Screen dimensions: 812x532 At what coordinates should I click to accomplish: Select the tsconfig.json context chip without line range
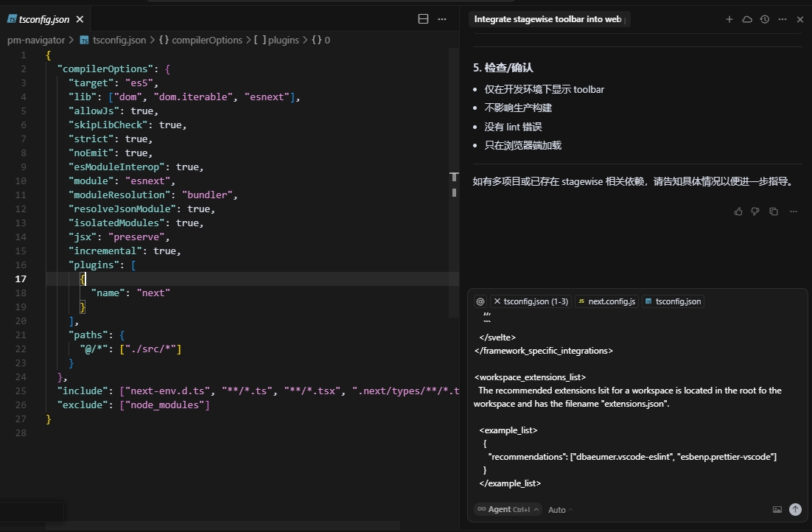[x=673, y=301]
